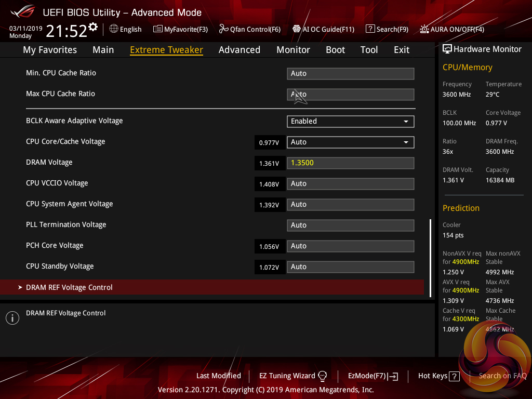Viewport: 532px width, 399px height.
Task: Click CPU VCCIO 1.408V reading
Action: (x=269, y=184)
